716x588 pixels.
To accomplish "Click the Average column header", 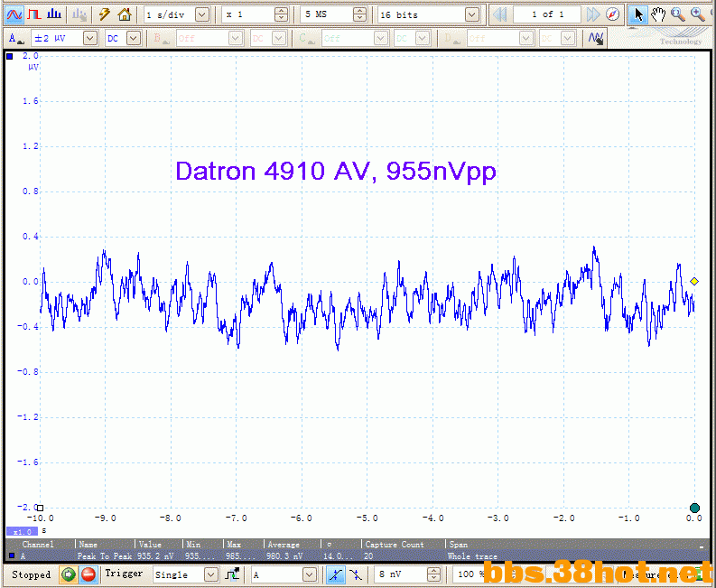I will click(x=284, y=544).
